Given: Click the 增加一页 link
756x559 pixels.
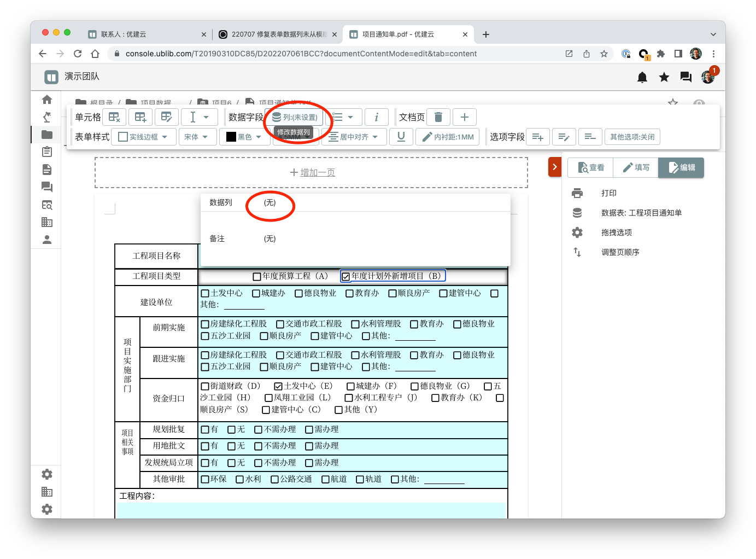Looking at the screenshot, I should pos(318,172).
